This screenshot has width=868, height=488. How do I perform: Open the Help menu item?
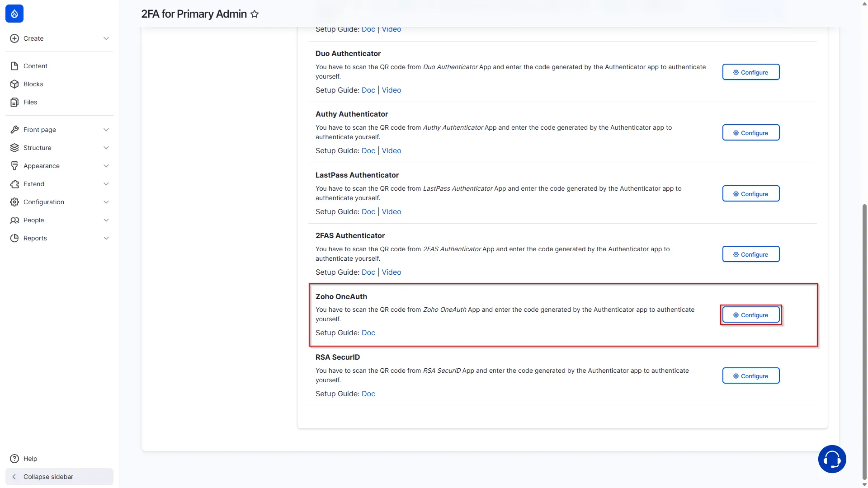[59, 459]
